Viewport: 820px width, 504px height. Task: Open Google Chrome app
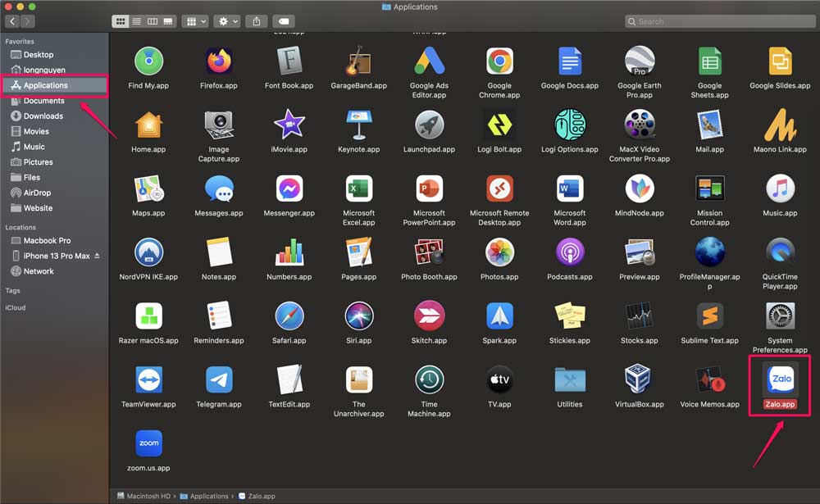(x=499, y=61)
